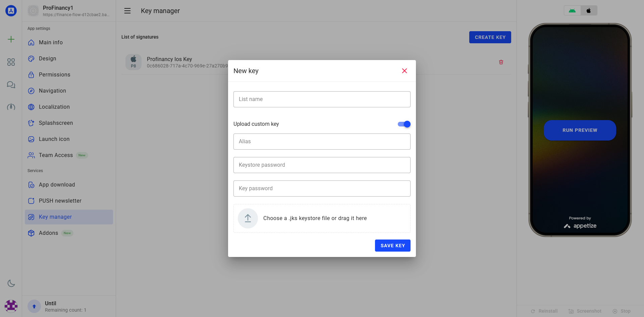
Task: Click the hamburger menu icon
Action: (127, 11)
